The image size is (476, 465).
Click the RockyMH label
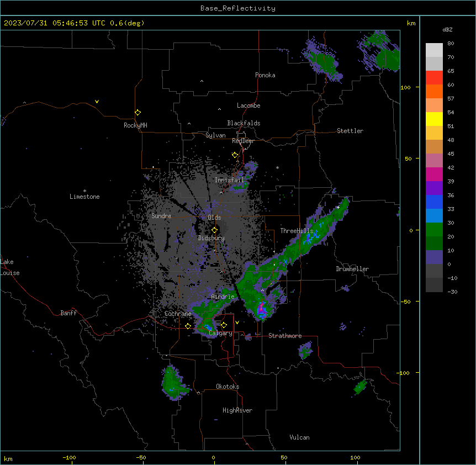click(x=135, y=125)
